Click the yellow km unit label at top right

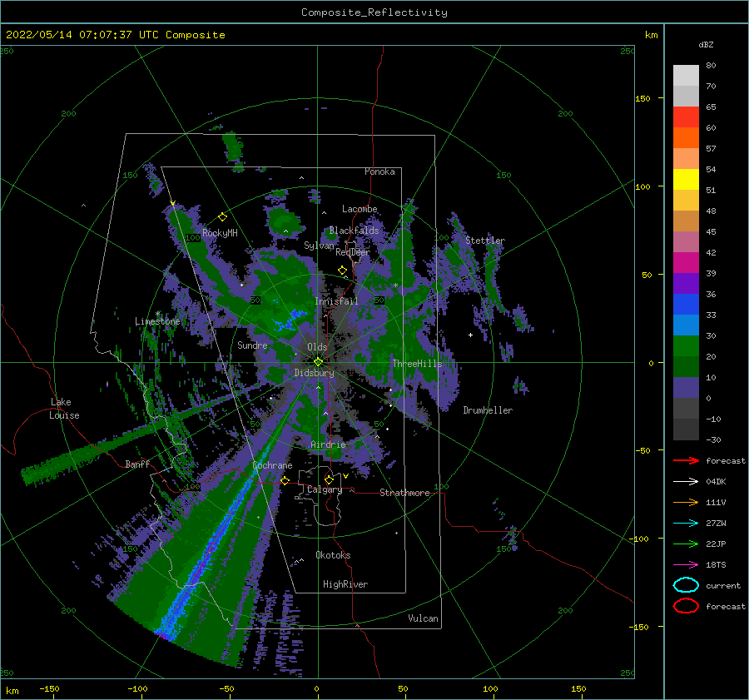651,35
